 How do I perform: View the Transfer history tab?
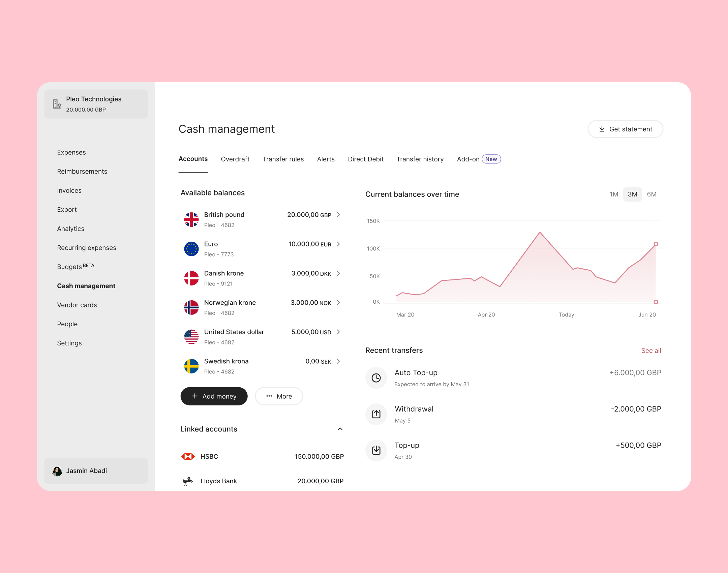pos(420,159)
